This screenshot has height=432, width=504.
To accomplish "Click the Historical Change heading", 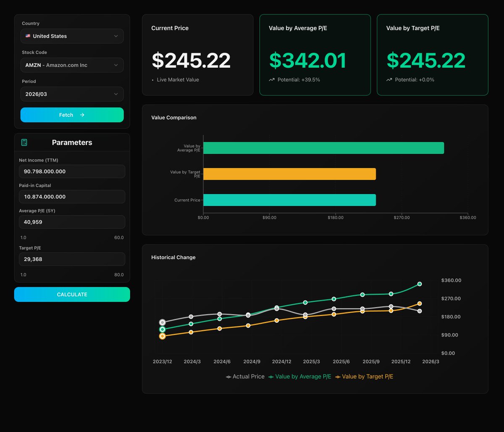I will pyautogui.click(x=173, y=257).
